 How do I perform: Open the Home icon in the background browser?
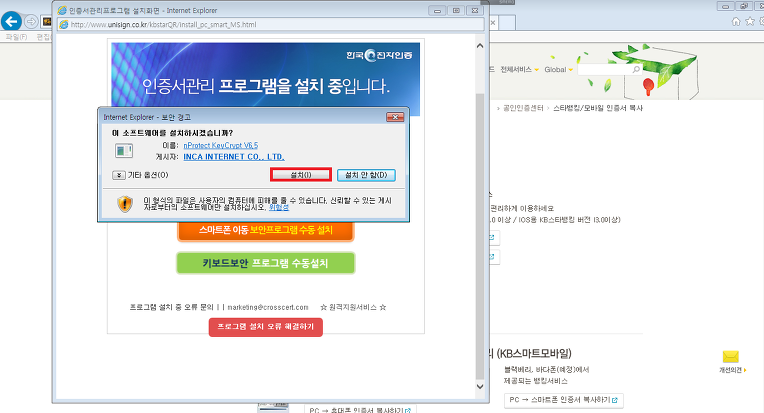coord(736,21)
